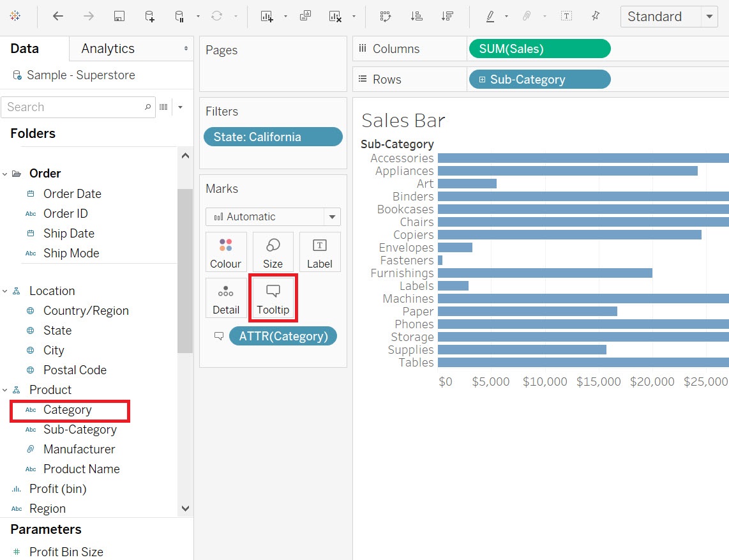Click the State: California filter pill

point(273,137)
